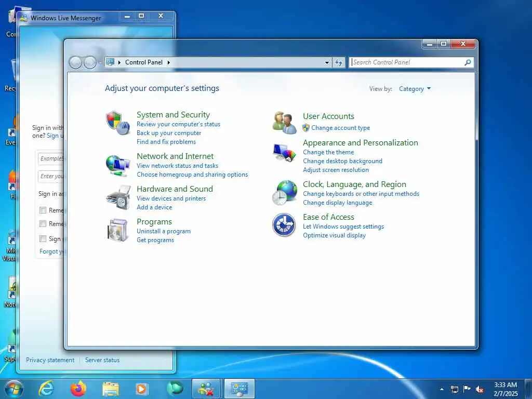Open the Action Center flag tray icon
This screenshot has height=399, width=532.
[467, 389]
